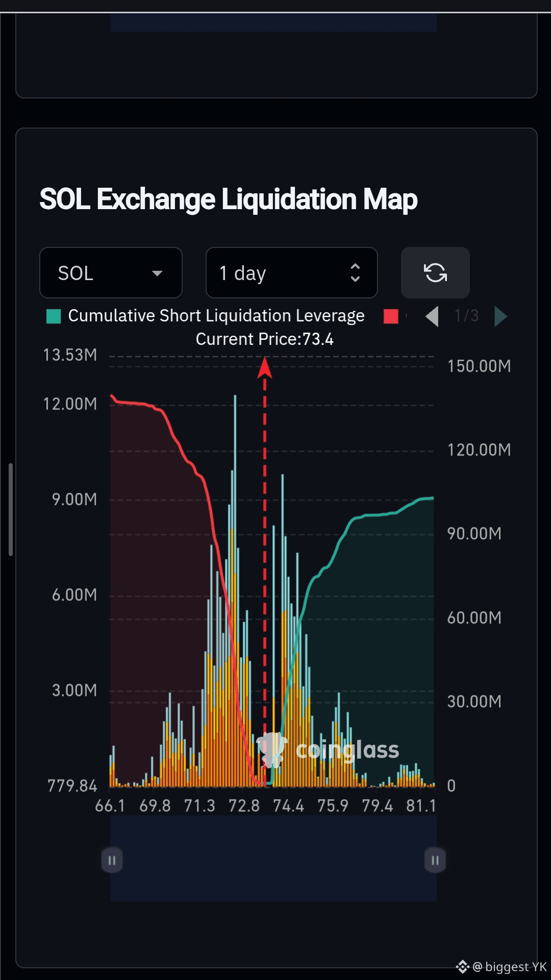Image resolution: width=551 pixels, height=980 pixels.
Task: Click the 779.84 left axis label
Action: coord(72,786)
